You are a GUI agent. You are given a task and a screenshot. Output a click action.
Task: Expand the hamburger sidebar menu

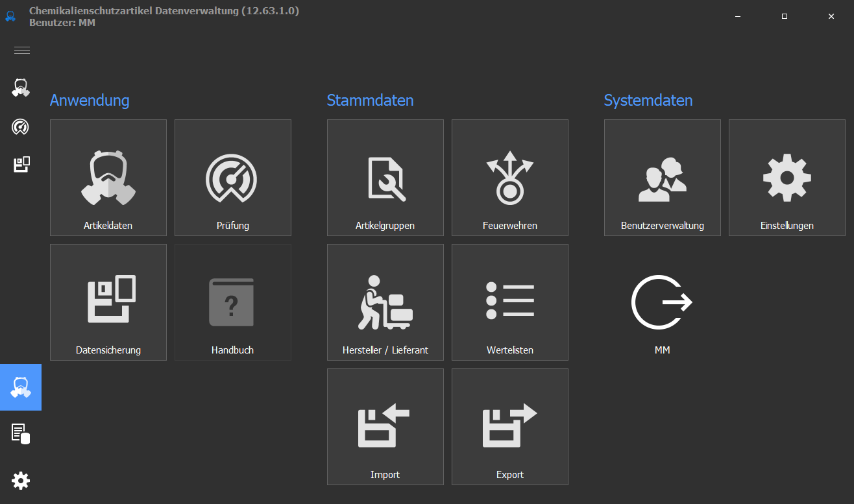[x=21, y=51]
